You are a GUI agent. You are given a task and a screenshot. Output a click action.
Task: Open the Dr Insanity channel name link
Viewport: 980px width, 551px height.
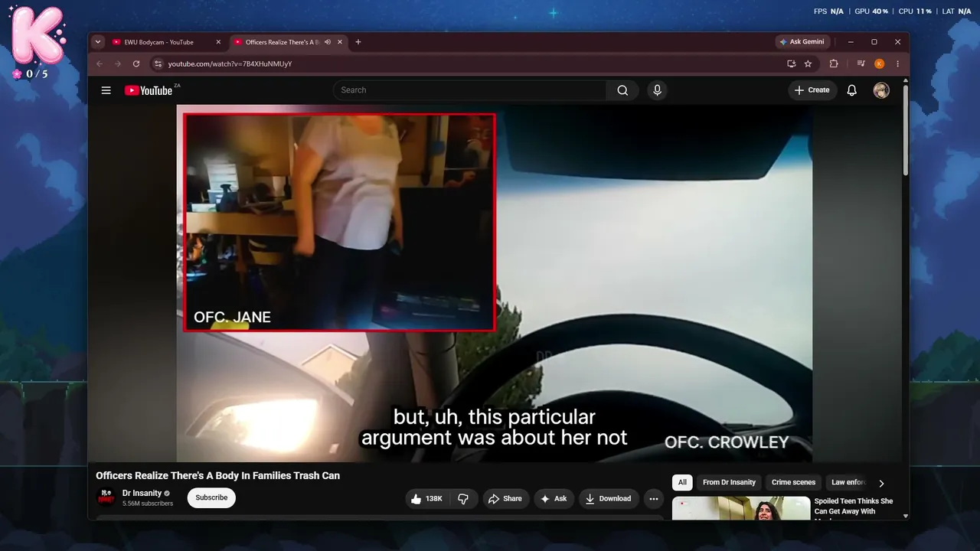[x=142, y=493]
